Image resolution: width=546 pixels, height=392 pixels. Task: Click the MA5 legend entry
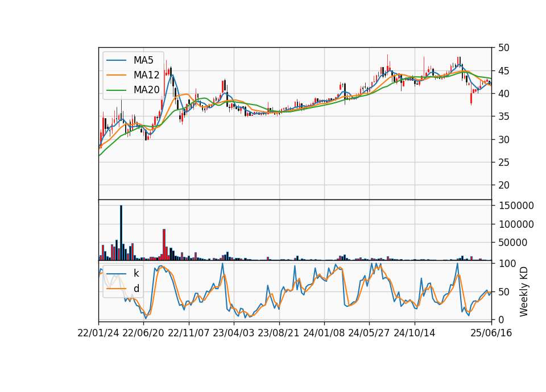[130, 60]
